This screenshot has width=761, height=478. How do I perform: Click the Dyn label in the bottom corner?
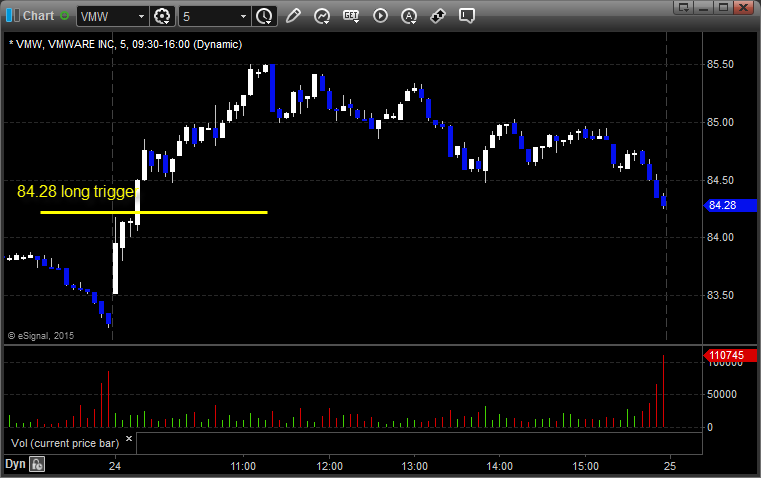(x=15, y=464)
